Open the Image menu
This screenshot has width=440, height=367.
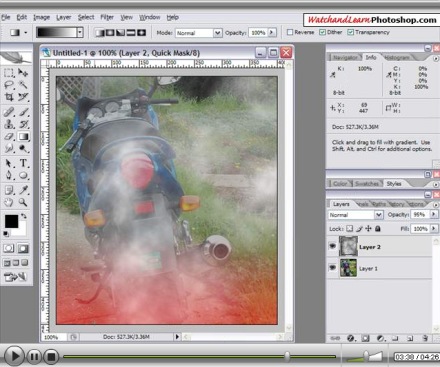pos(41,17)
